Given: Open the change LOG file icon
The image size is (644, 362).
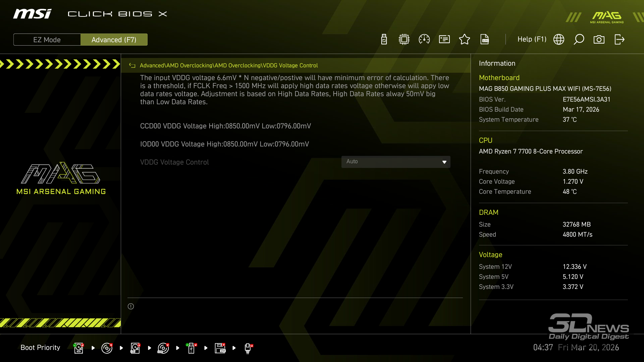Looking at the screenshot, I should (485, 40).
